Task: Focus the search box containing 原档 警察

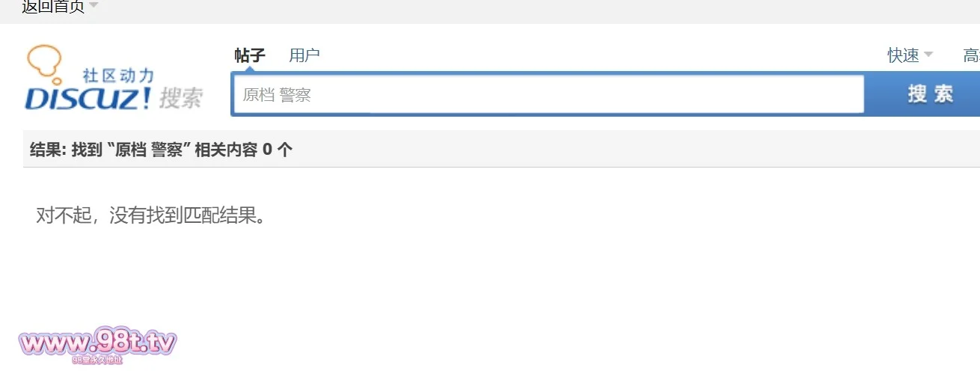Action: (548, 95)
